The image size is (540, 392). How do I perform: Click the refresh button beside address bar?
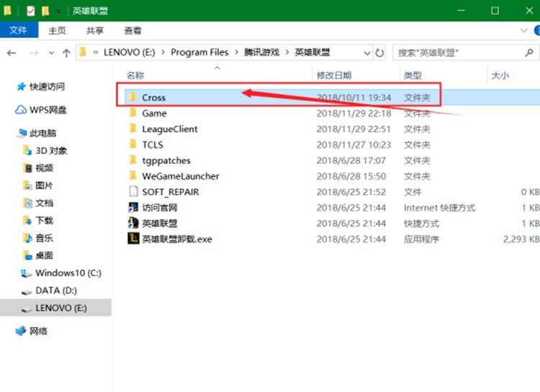[379, 53]
